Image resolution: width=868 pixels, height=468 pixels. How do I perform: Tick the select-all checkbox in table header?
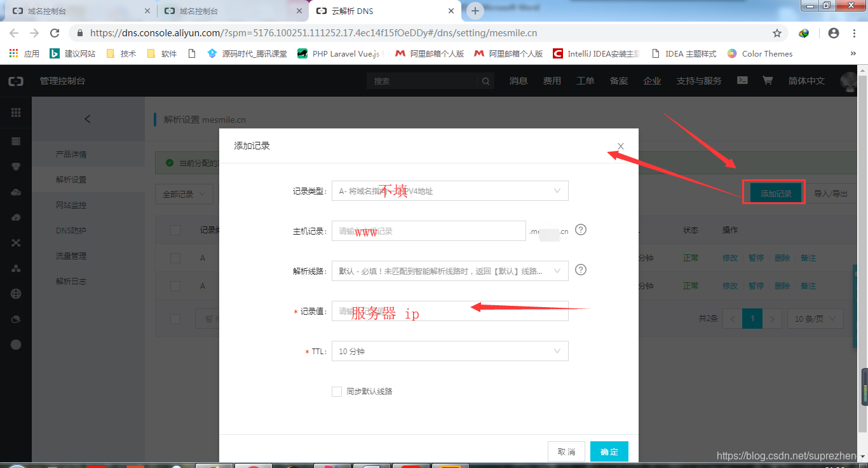pyautogui.click(x=175, y=230)
